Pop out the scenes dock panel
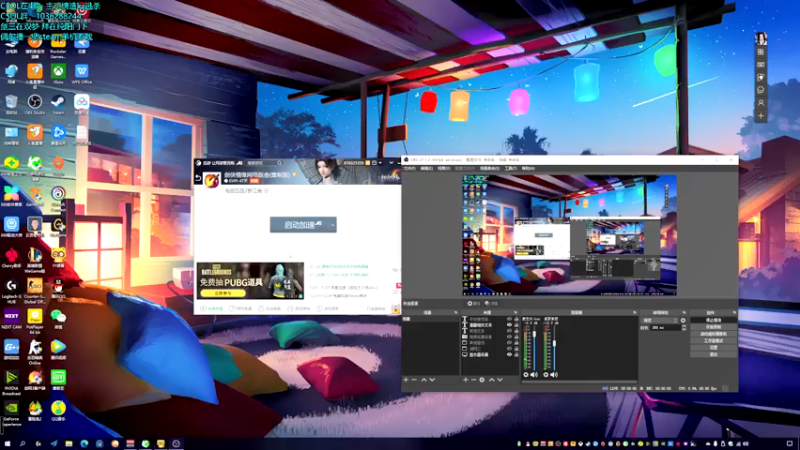Viewport: 800px width, 450px height. [456, 312]
